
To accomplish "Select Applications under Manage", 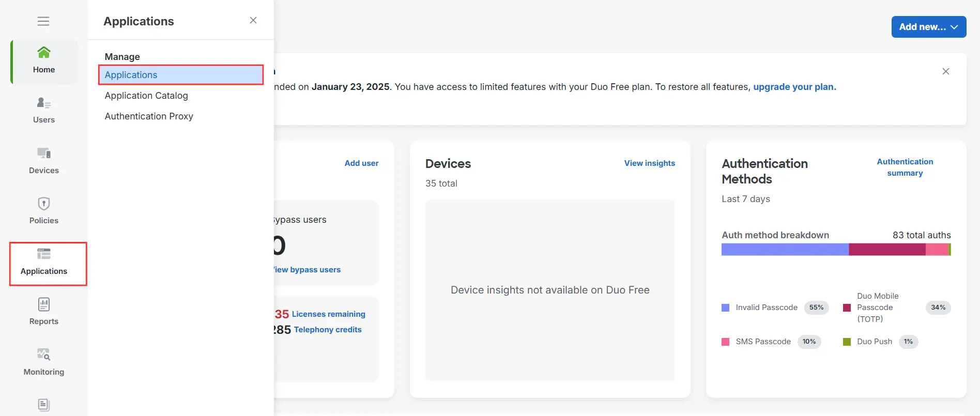I will [x=181, y=75].
